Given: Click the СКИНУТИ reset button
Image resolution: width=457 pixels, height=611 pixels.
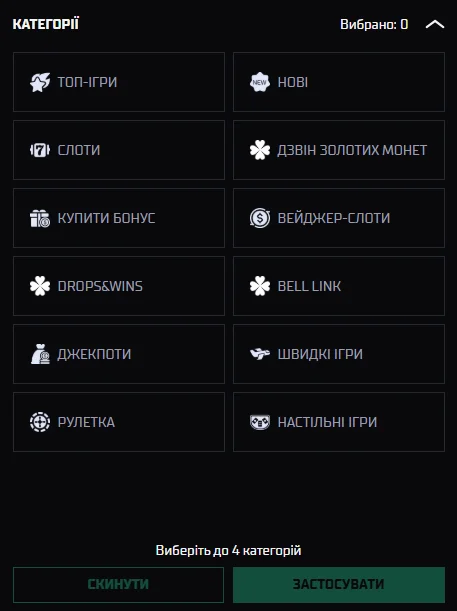Looking at the screenshot, I should (118, 585).
